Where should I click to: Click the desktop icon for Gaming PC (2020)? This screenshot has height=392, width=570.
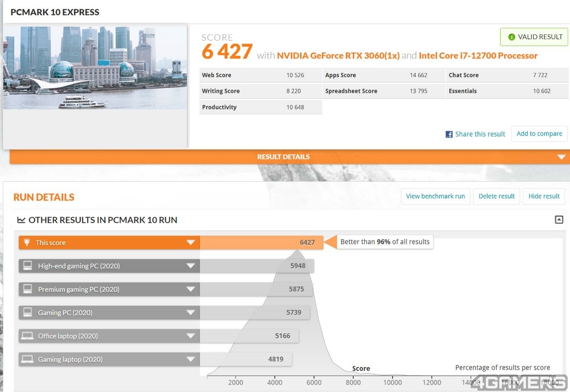coord(28,313)
